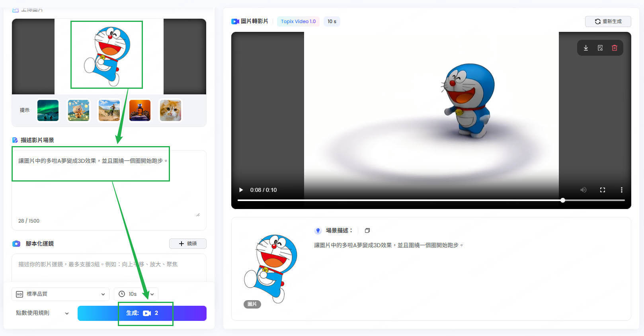Mute the video volume
This screenshot has height=336, width=644.
pyautogui.click(x=584, y=190)
